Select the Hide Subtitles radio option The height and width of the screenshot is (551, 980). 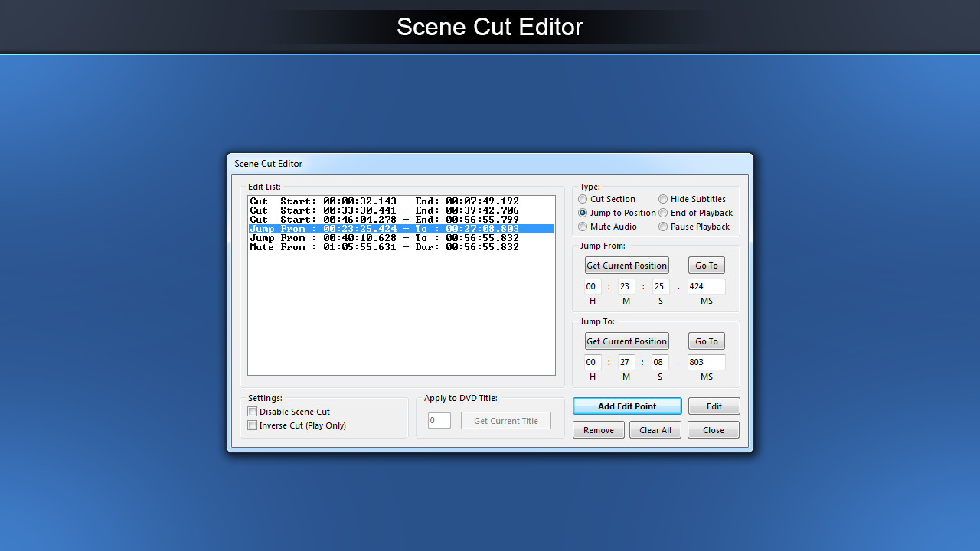point(663,199)
